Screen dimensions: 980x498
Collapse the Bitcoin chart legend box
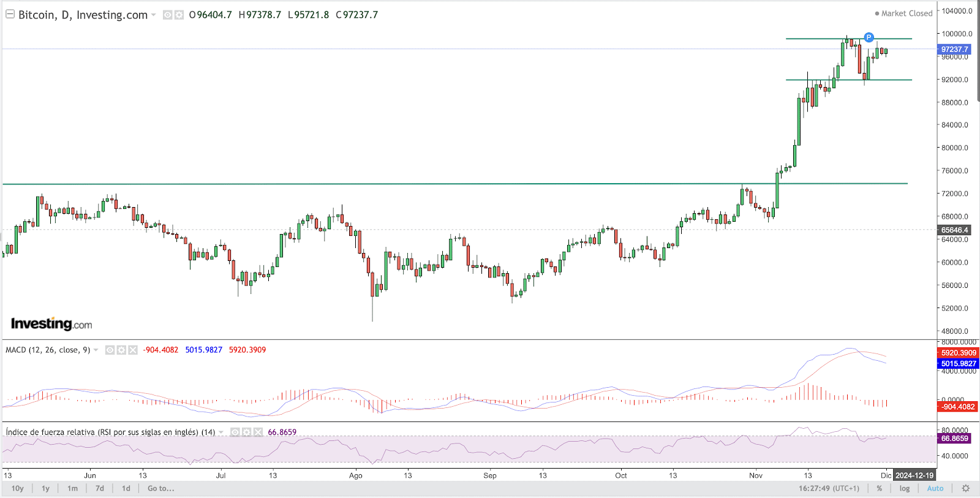[10, 14]
